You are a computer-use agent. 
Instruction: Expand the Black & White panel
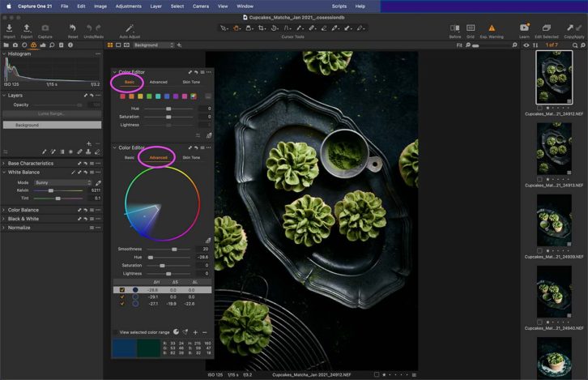[x=4, y=219]
